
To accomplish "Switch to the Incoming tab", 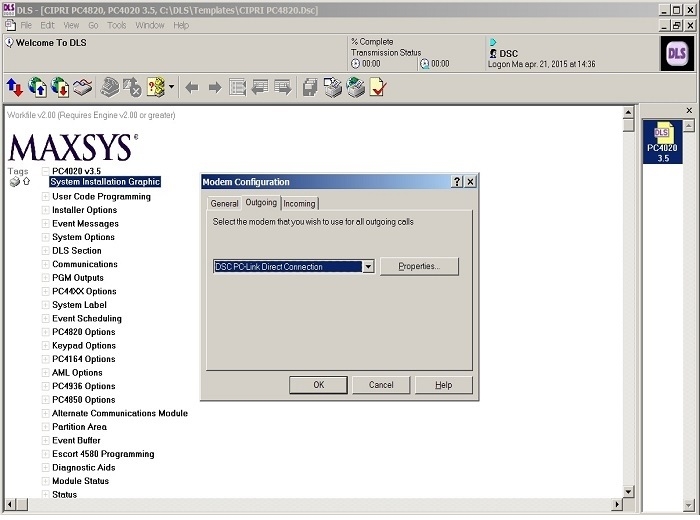I will click(299, 204).
